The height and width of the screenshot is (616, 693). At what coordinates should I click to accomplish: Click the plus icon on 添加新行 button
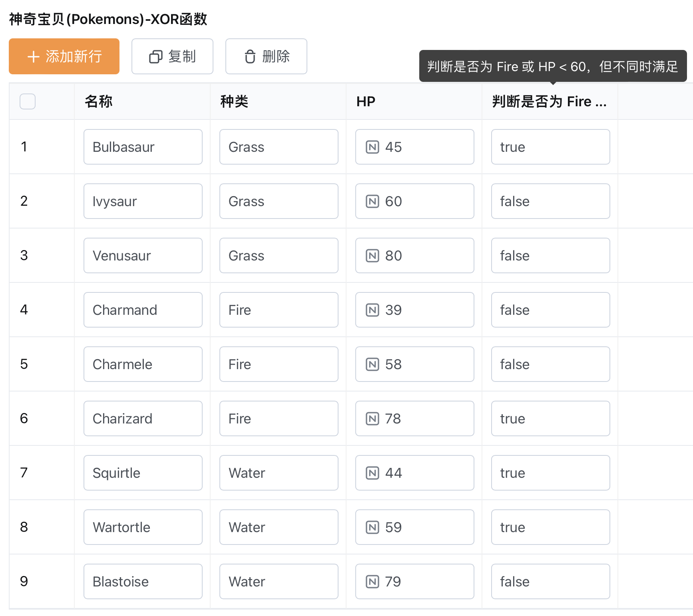34,57
